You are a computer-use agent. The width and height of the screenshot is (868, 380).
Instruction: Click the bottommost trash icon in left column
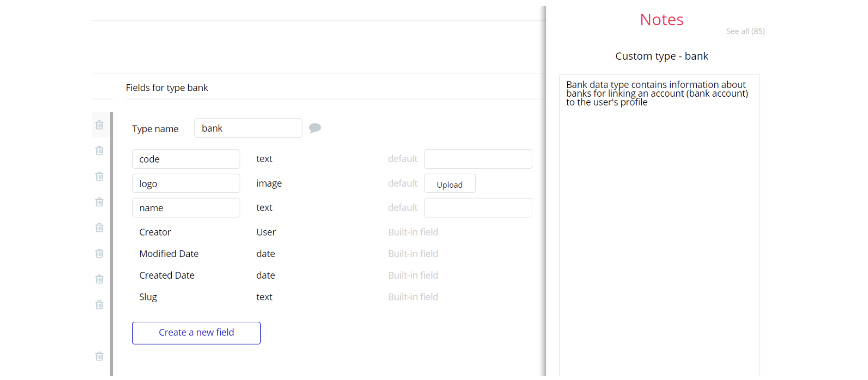99,356
